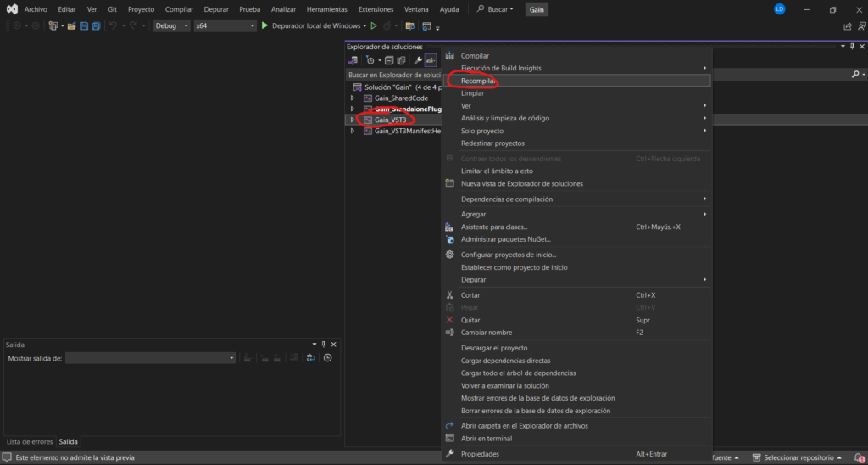Click the find in files folder icon

coord(409,26)
